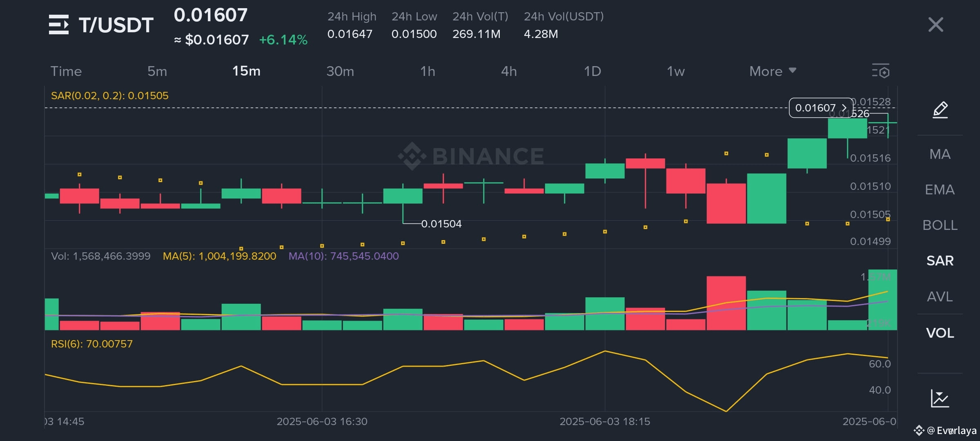Select the 1h timeframe tab
Viewport: 980px width, 441px height.
[428, 71]
